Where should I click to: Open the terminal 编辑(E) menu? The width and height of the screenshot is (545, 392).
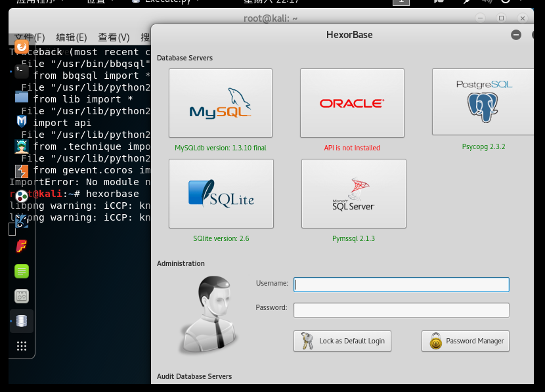tap(72, 37)
